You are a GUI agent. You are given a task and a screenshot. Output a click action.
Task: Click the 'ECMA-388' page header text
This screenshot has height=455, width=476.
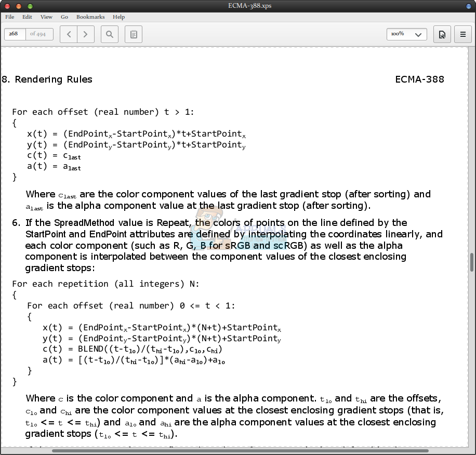tap(419, 79)
